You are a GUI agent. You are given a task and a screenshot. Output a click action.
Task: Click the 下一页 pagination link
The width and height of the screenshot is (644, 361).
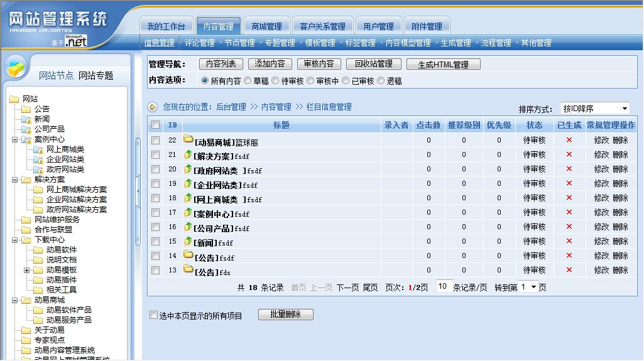click(347, 288)
